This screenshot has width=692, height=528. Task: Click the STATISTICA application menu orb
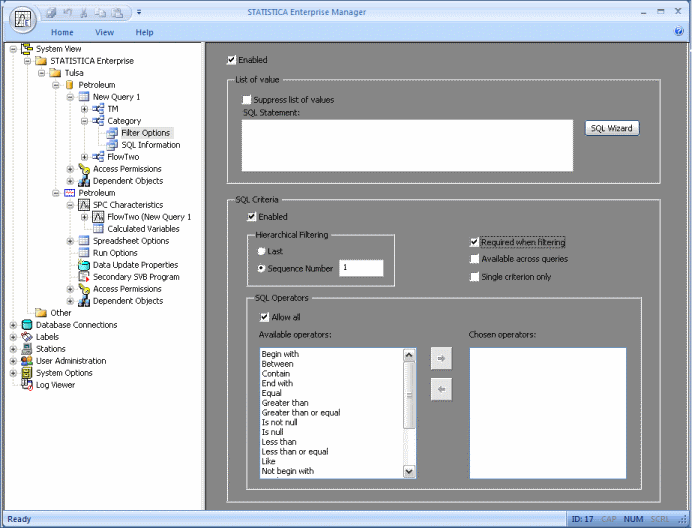[x=20, y=20]
